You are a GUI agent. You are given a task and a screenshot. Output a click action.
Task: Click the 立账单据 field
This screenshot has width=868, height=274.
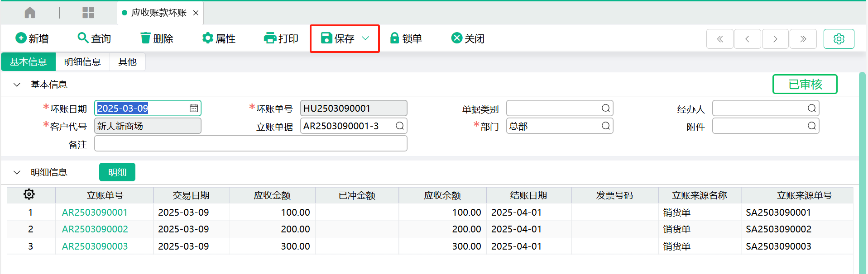click(x=354, y=126)
